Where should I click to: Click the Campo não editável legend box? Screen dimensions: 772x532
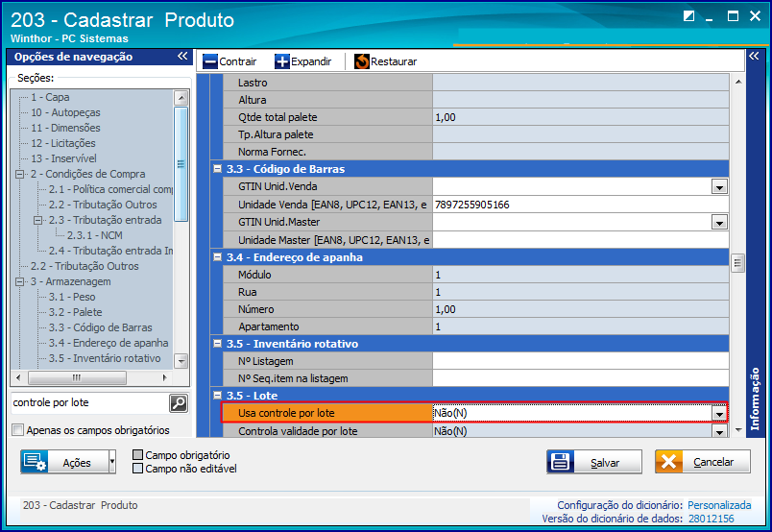coord(138,468)
